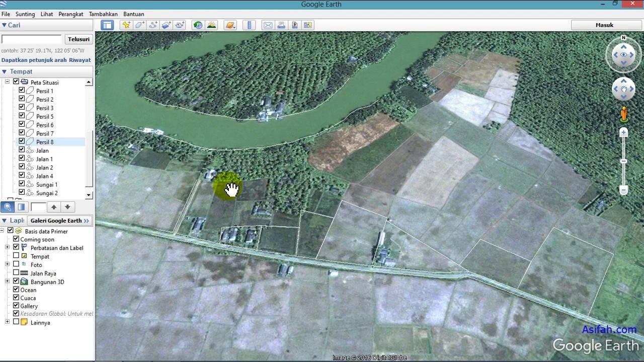Uncheck the Persil 8 checkbox
Image resolution: width=644 pixels, height=362 pixels.
point(22,142)
